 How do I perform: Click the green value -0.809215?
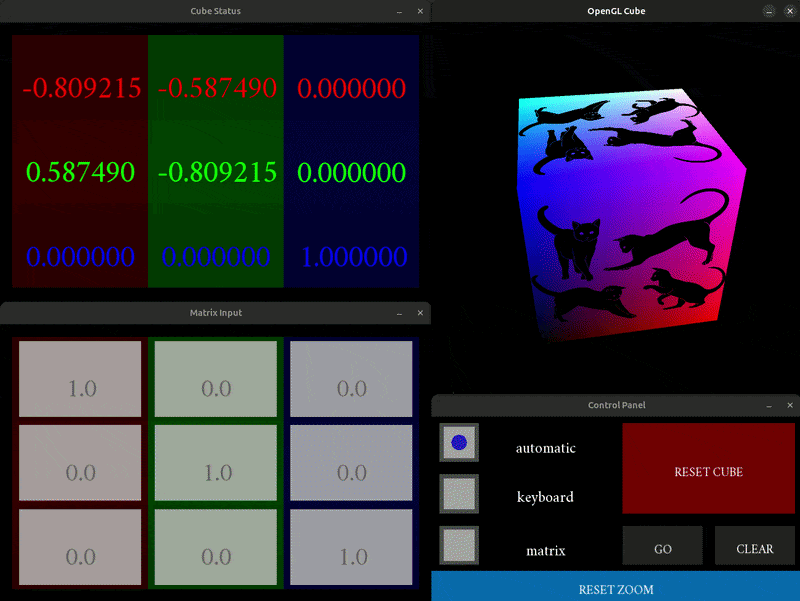pyautogui.click(x=217, y=172)
